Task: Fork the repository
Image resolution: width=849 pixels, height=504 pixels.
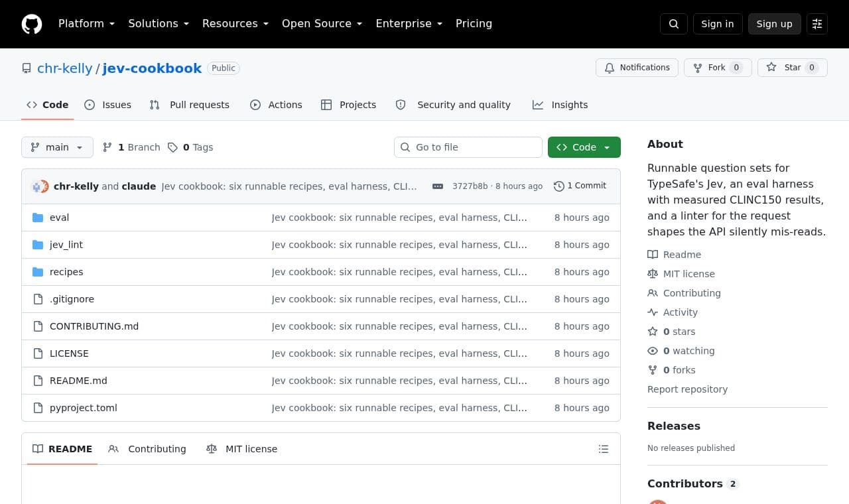Action: tap(718, 68)
